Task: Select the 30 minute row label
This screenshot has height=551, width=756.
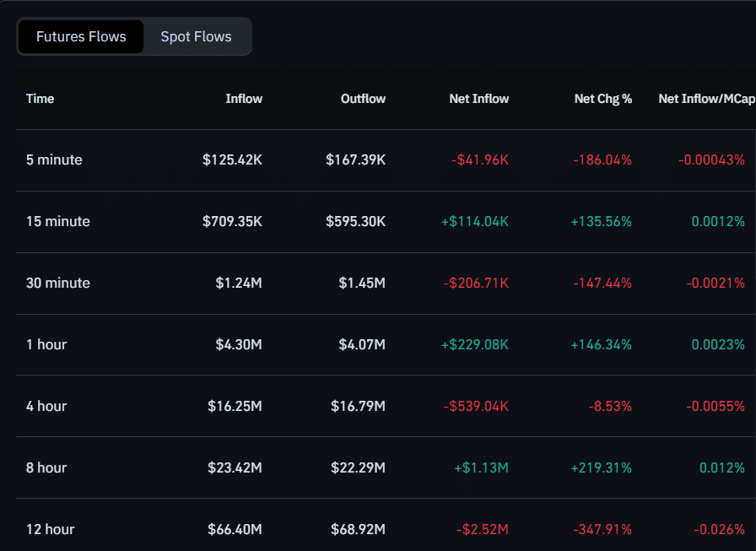Action: (x=57, y=283)
